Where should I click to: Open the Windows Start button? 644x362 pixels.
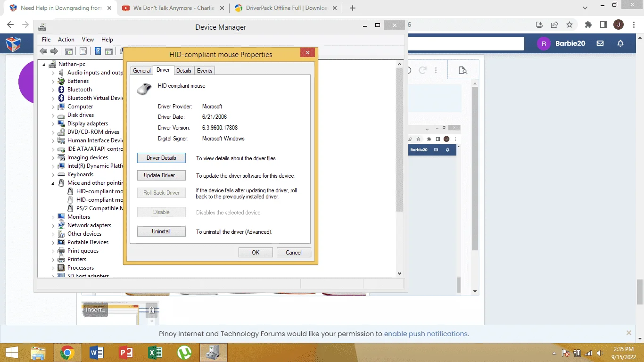point(12,352)
